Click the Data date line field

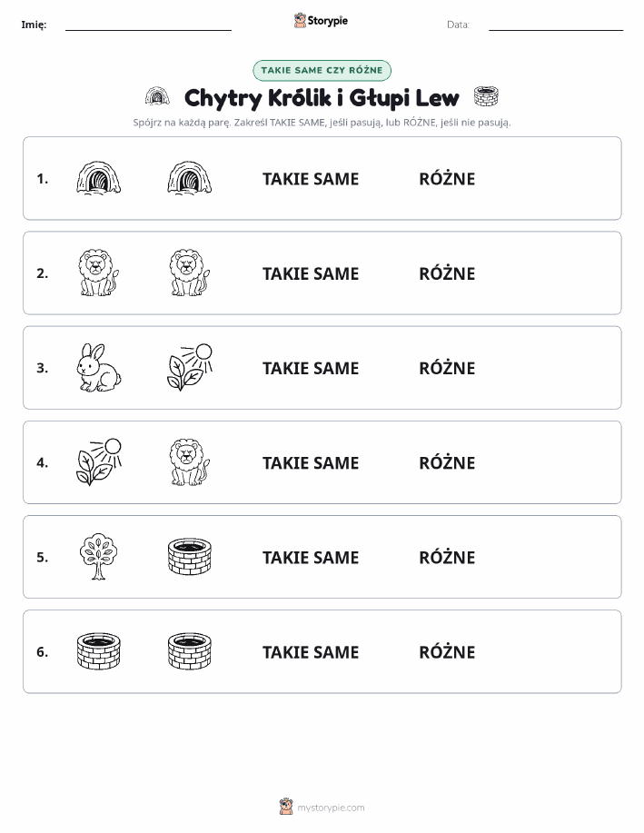pyautogui.click(x=556, y=25)
